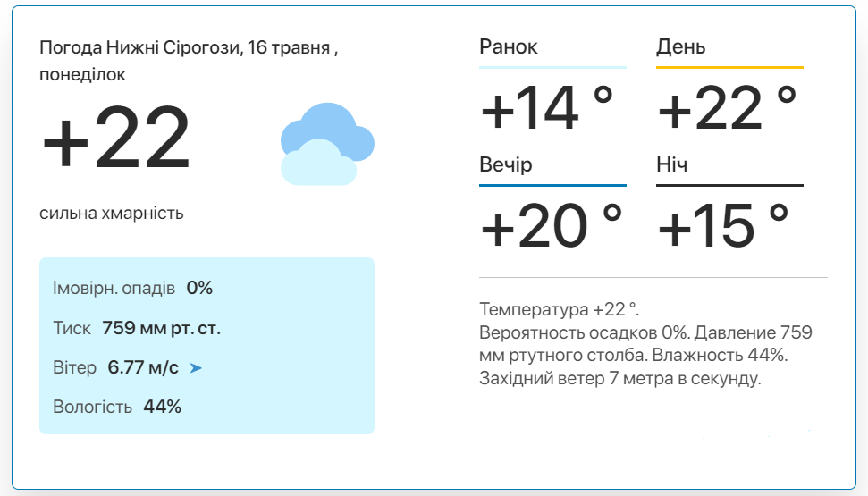Viewport: 868px width, 496px height.
Task: Click the +22° daytime temperature value
Action: (727, 108)
